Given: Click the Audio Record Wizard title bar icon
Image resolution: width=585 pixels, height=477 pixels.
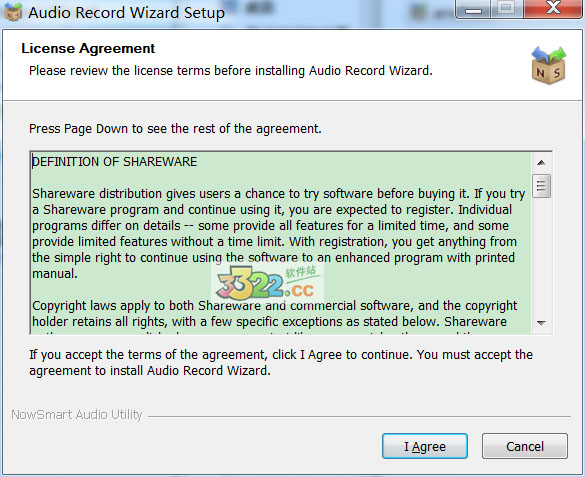Looking at the screenshot, I should 13,12.
